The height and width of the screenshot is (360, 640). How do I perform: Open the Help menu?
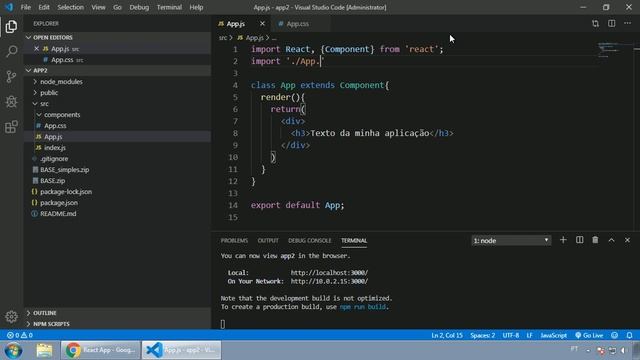click(x=196, y=7)
